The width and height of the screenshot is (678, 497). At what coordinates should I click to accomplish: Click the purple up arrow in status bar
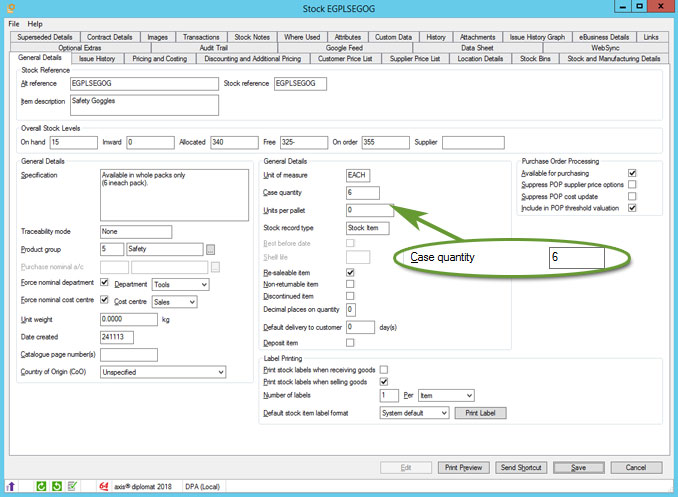(14, 487)
